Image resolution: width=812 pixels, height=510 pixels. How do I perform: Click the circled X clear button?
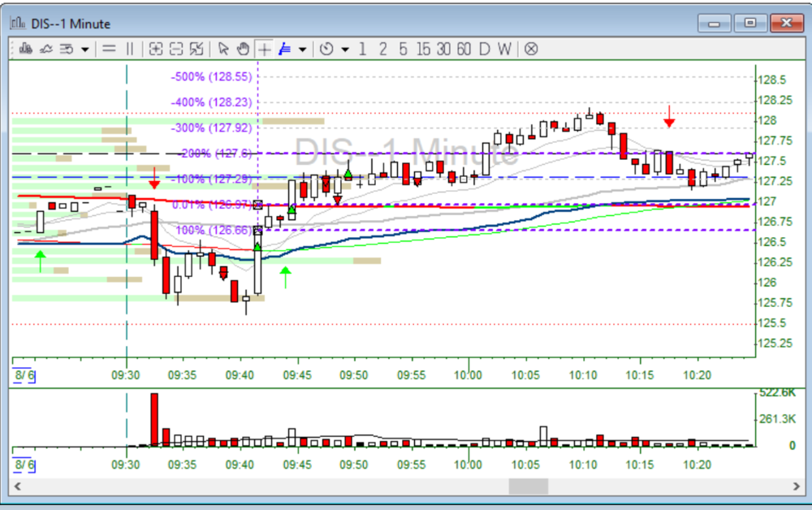tap(530, 49)
